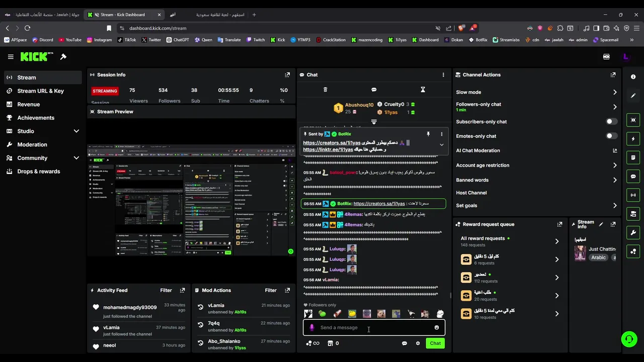
Task: Click the shop icon below message box
Action: coord(330,343)
